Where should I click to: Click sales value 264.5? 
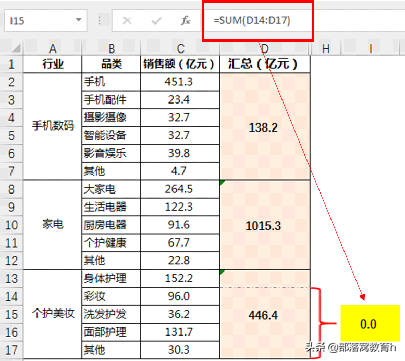[x=180, y=189]
